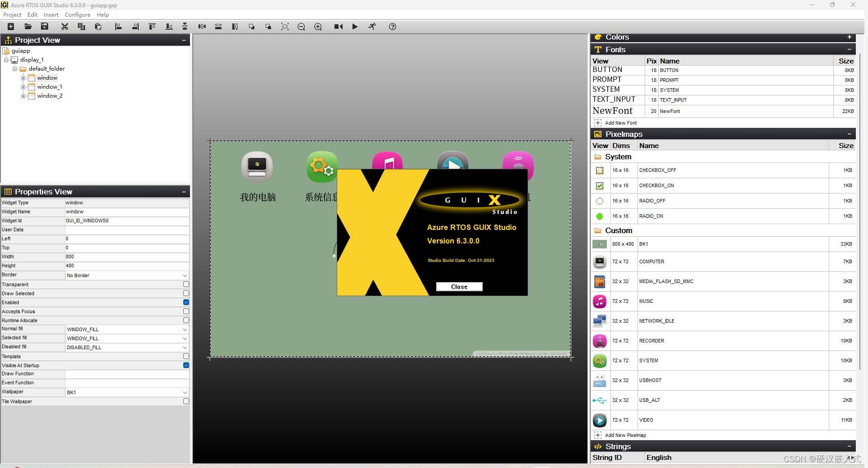The image size is (868, 468).
Task: Play back the macro using the play icon
Action: (x=355, y=27)
